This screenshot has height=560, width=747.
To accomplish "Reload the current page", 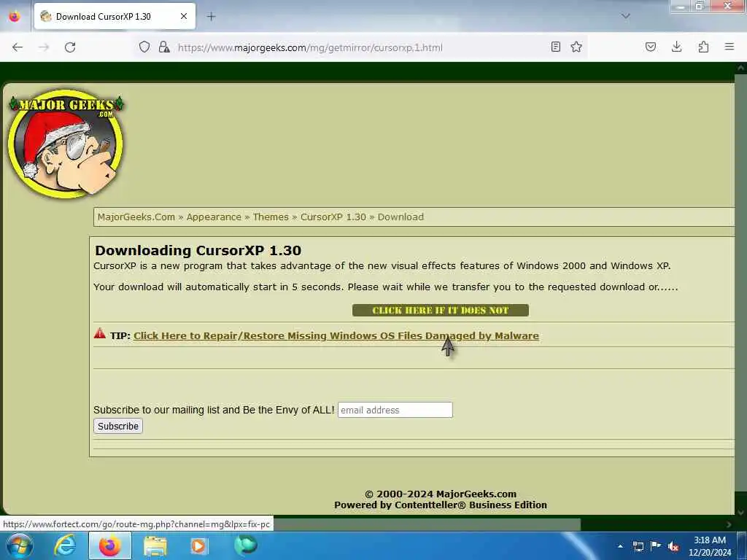I will point(70,47).
